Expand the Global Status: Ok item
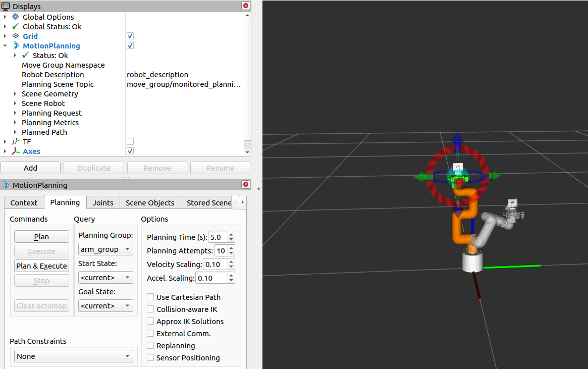Screen dimensions: 588x369 click(x=5, y=27)
